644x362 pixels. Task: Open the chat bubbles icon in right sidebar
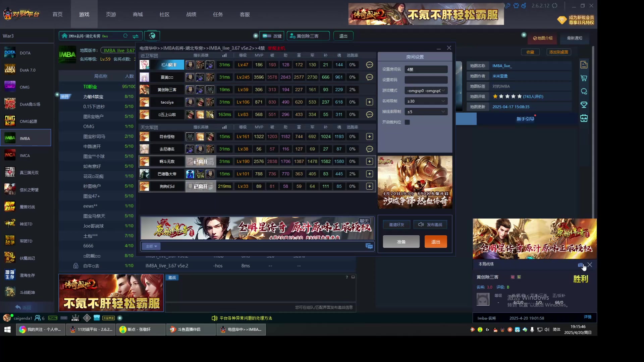point(584,92)
